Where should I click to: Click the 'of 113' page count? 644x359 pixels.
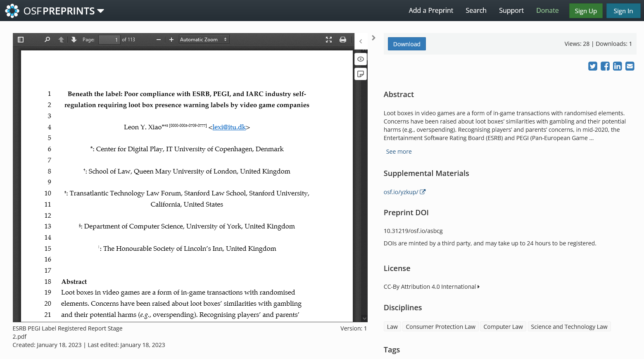coord(128,40)
